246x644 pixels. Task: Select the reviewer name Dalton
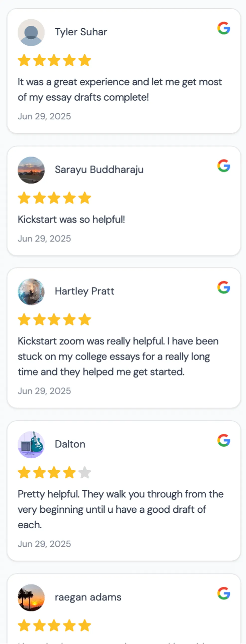[x=70, y=444]
